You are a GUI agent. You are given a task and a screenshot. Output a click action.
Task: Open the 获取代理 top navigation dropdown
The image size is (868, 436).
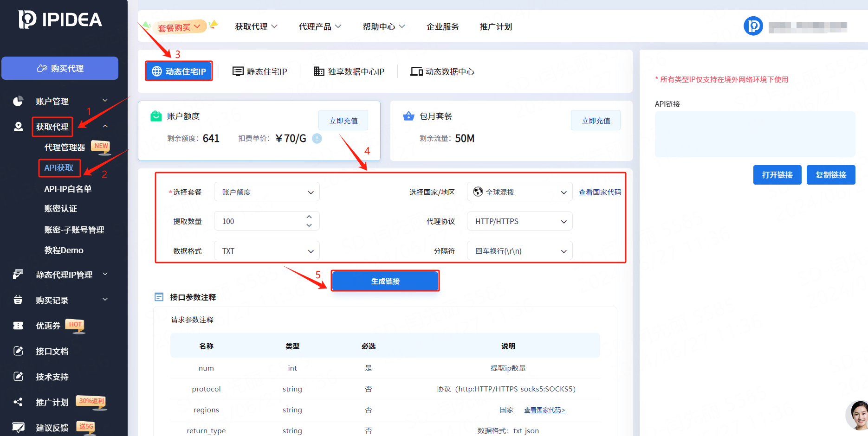(x=256, y=27)
